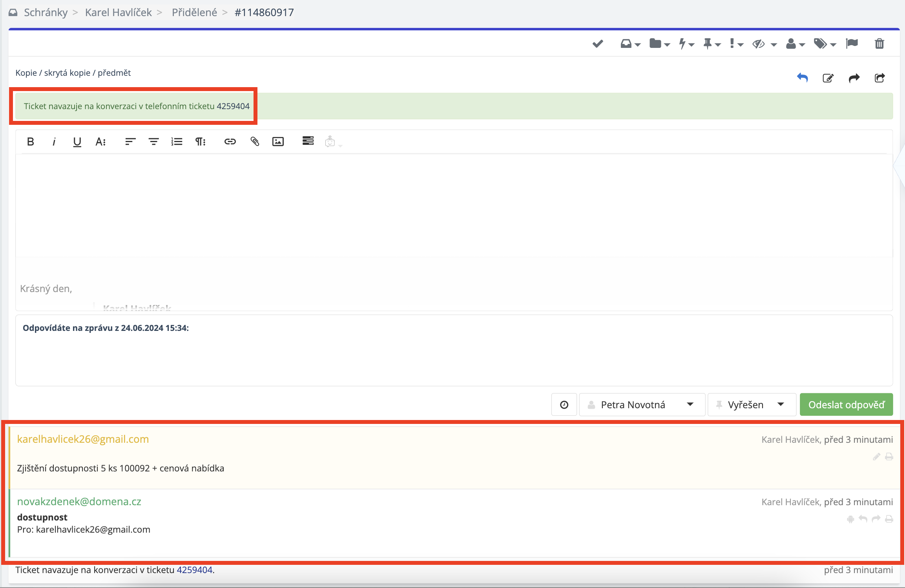Click the insert link icon

230,141
